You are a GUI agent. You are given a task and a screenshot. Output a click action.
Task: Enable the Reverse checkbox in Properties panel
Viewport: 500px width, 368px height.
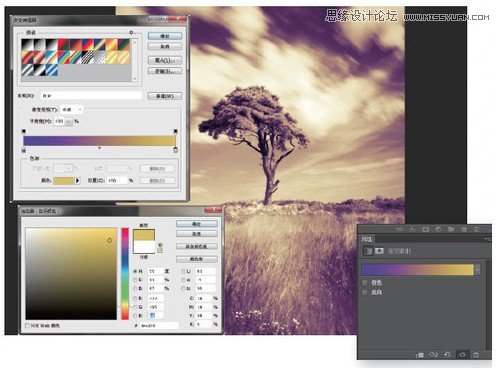(x=365, y=292)
